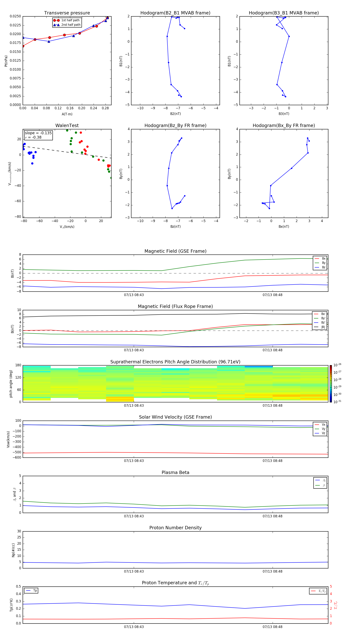Click the Hodogram(B3_B1 MVAB frame) title
The width and height of the screenshot is (351, 644).
pyautogui.click(x=284, y=13)
